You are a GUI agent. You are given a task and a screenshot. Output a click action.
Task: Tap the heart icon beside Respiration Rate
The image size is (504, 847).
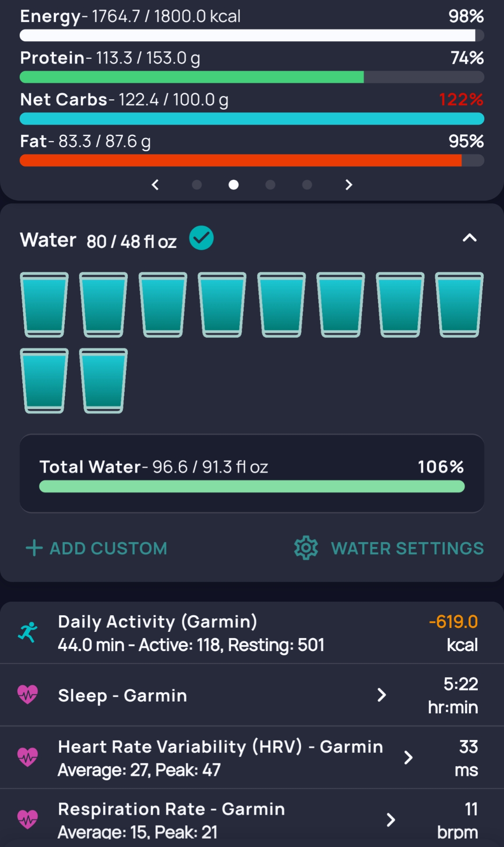[x=28, y=819]
